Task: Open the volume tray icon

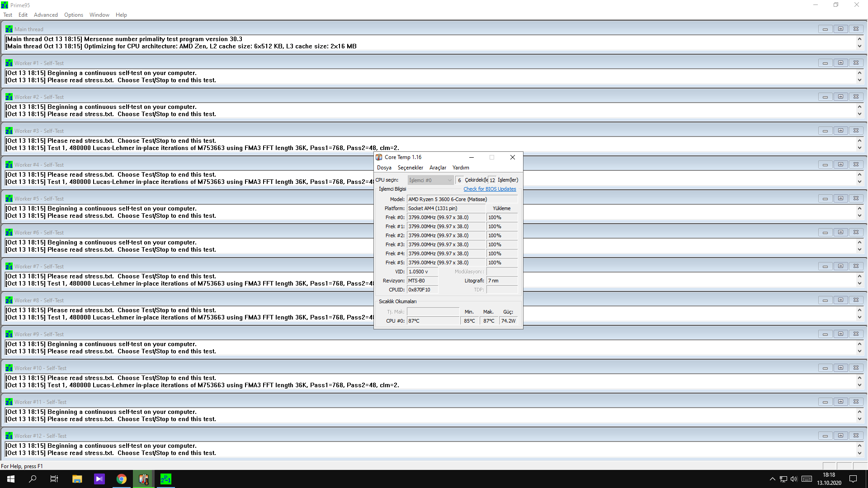Action: tap(794, 479)
